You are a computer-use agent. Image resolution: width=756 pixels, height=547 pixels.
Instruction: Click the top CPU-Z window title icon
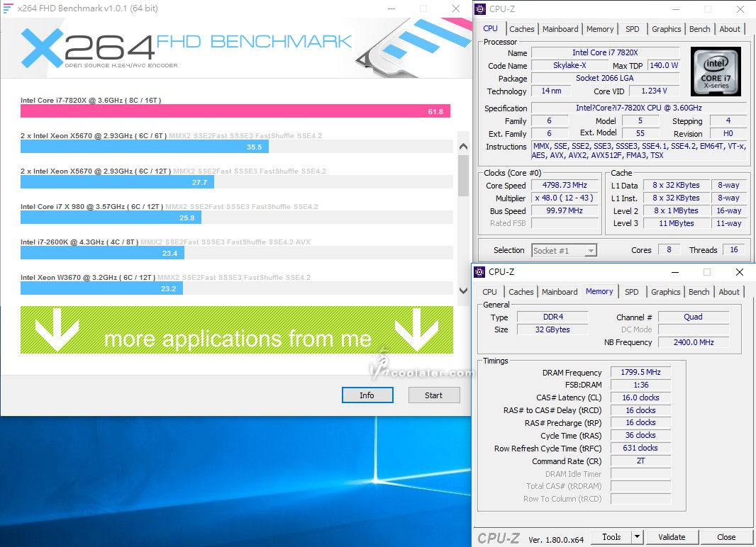pos(480,9)
